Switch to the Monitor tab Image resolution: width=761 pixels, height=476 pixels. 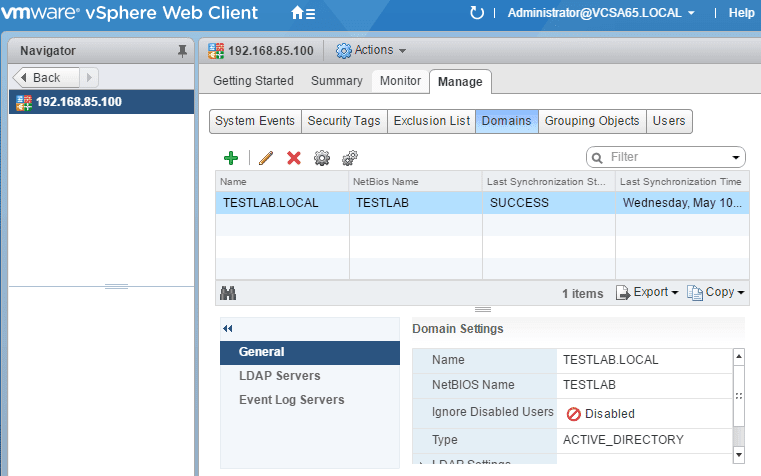(400, 81)
